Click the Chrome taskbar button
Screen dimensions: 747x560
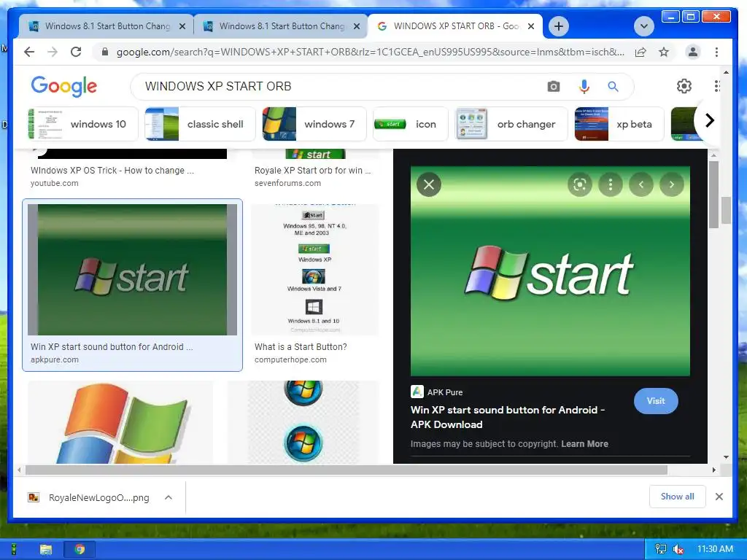(x=80, y=550)
